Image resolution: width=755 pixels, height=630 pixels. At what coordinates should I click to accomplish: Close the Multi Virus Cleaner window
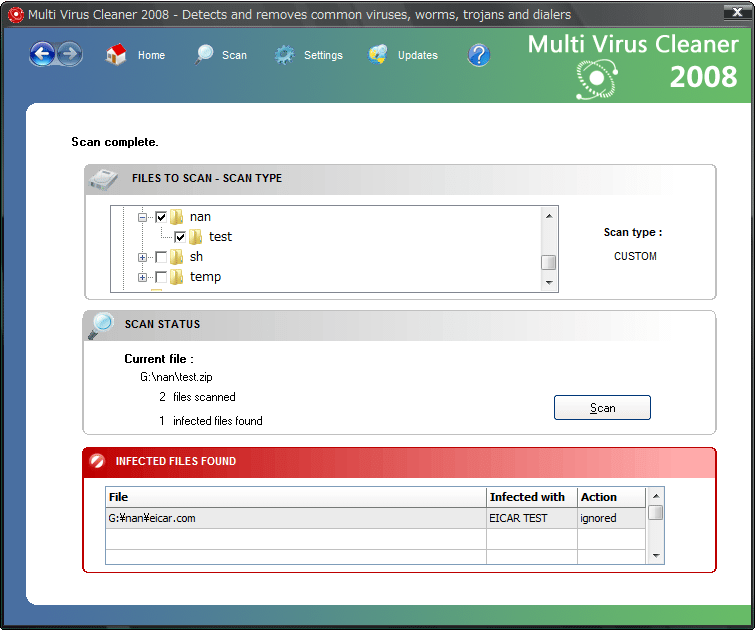[x=737, y=12]
